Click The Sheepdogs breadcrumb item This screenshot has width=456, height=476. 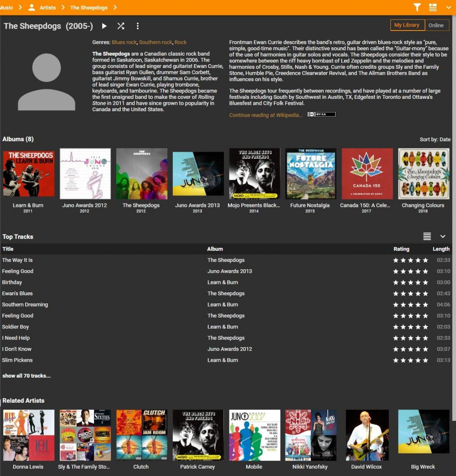click(88, 7)
